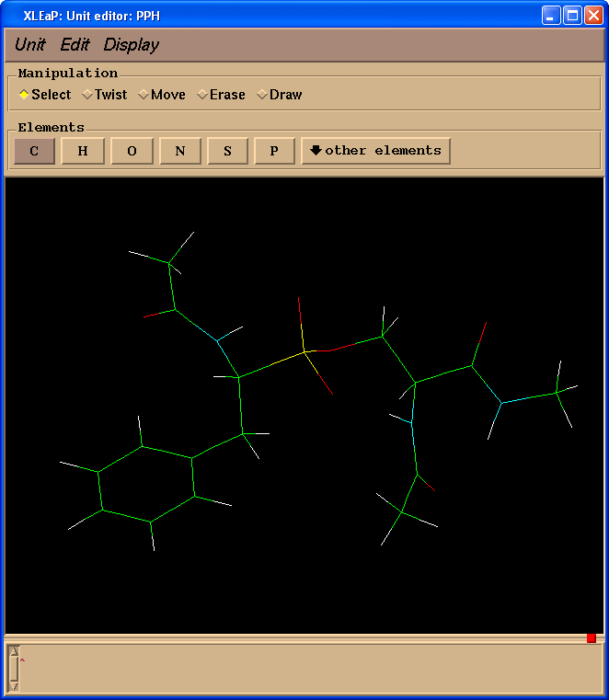Click the scroll down arrow in text pane
609x700 pixels.
14,686
